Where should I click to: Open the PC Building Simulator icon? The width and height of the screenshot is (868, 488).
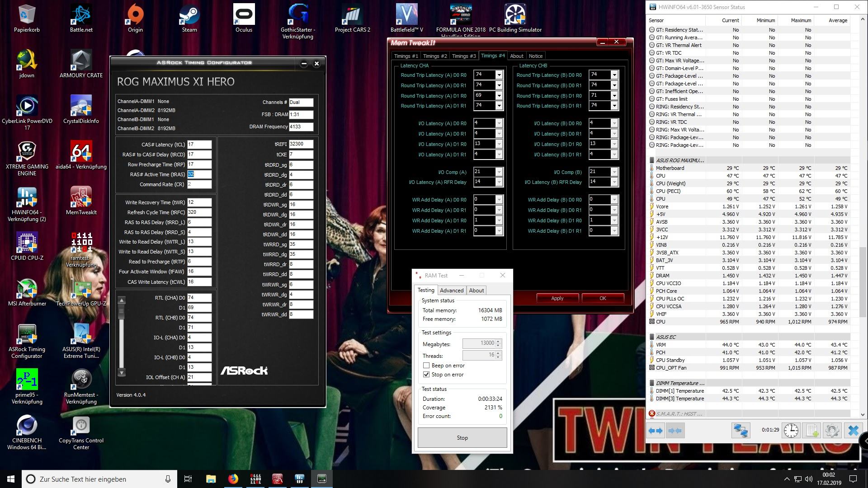[x=515, y=18]
